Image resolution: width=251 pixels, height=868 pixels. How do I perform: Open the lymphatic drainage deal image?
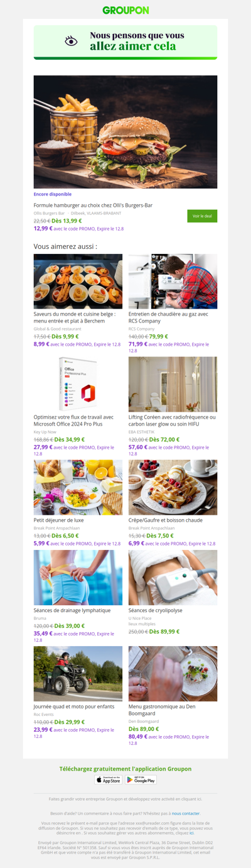coord(78,578)
